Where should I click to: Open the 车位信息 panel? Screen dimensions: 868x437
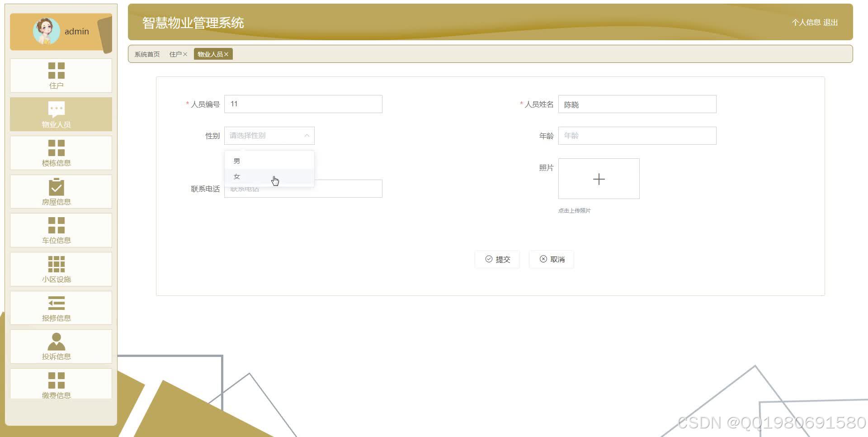56,230
